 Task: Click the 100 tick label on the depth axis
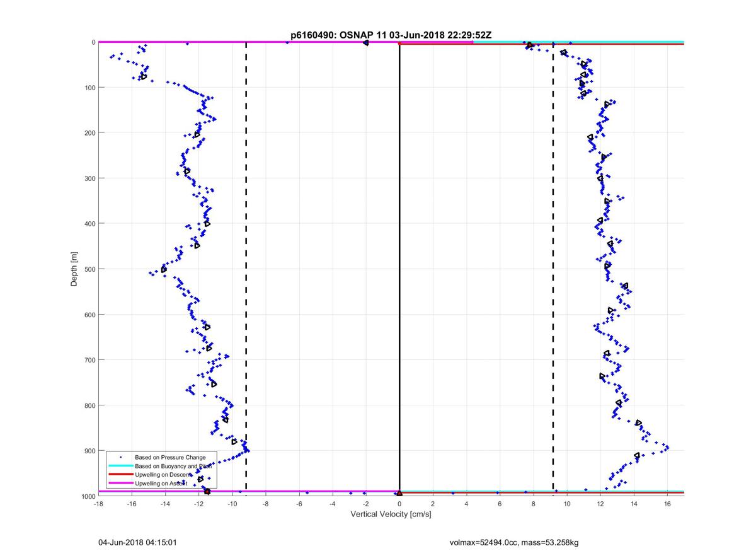[89, 88]
